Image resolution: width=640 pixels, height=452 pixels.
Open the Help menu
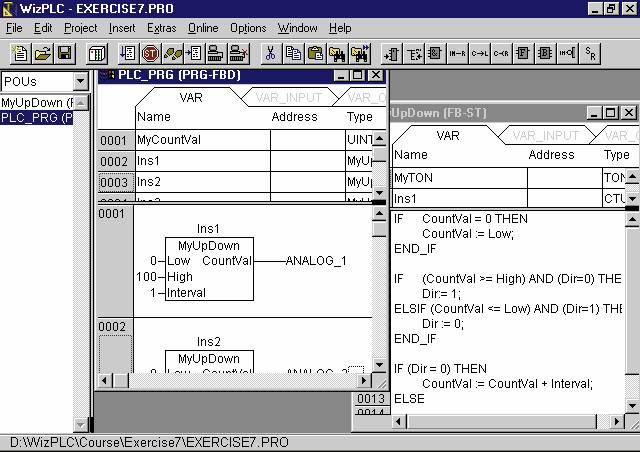coord(340,28)
